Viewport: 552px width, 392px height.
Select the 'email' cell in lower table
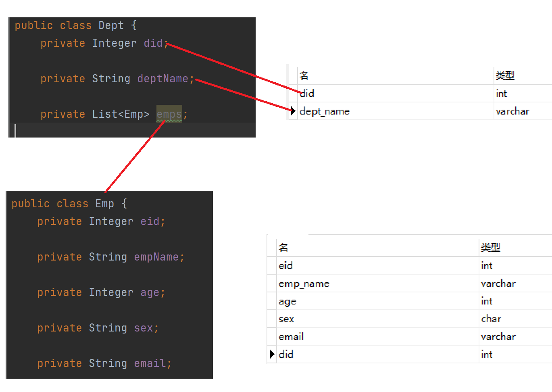(291, 337)
